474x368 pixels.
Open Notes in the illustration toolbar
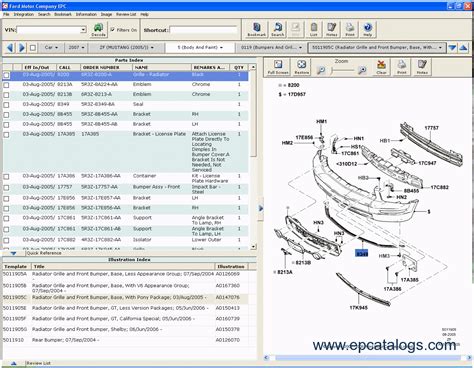point(422,67)
